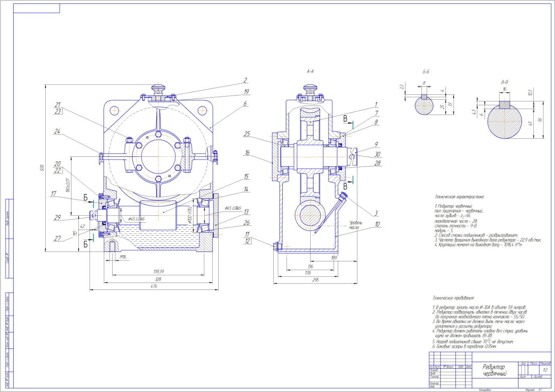
Task: Select the '3,3' dimension in section Б-Б
Action: pos(401,87)
